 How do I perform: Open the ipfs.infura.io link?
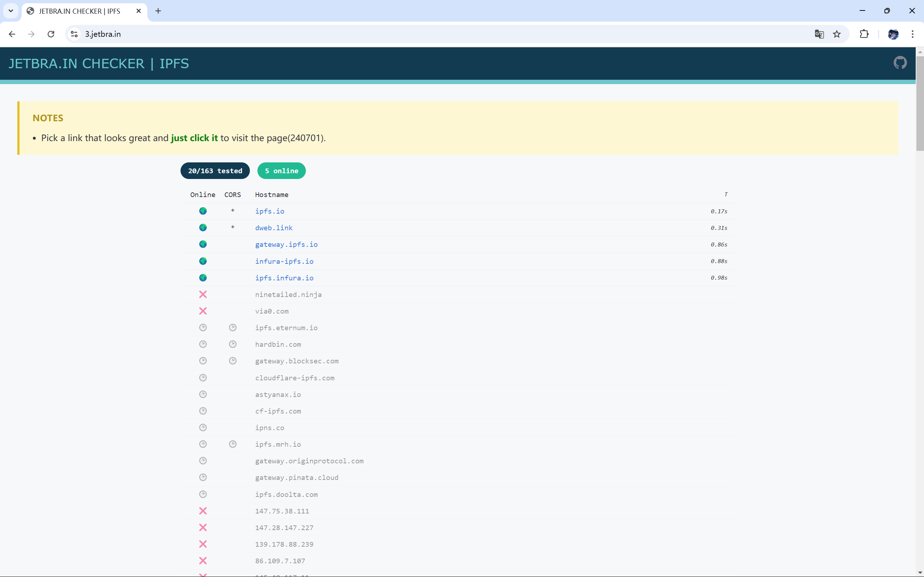pos(285,278)
